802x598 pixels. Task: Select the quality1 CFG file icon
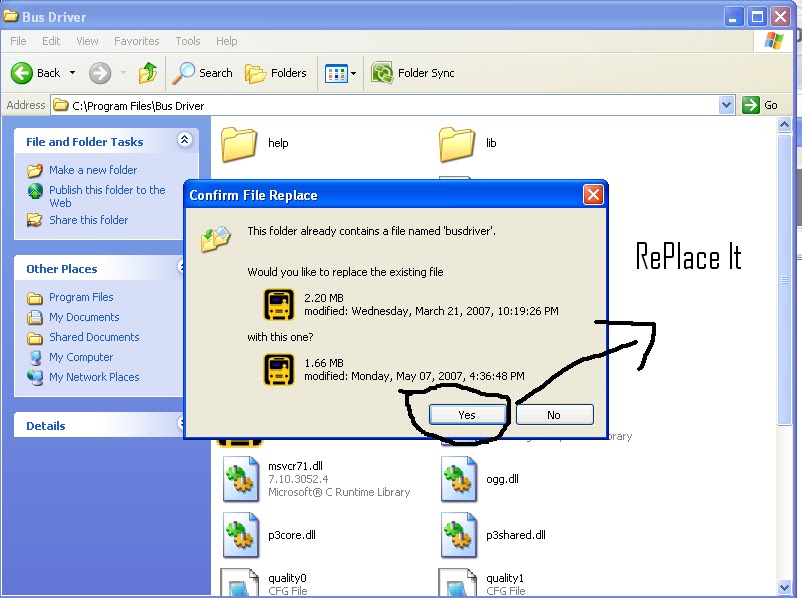tap(458, 582)
